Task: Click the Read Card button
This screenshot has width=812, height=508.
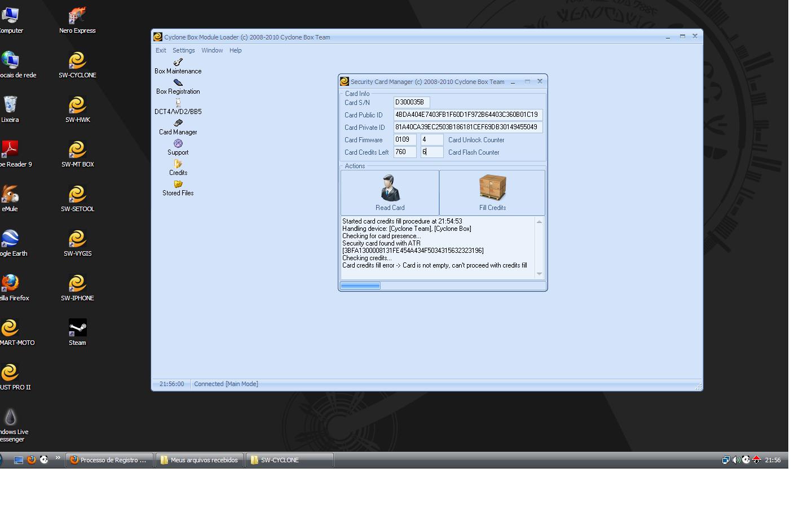Action: [390, 192]
